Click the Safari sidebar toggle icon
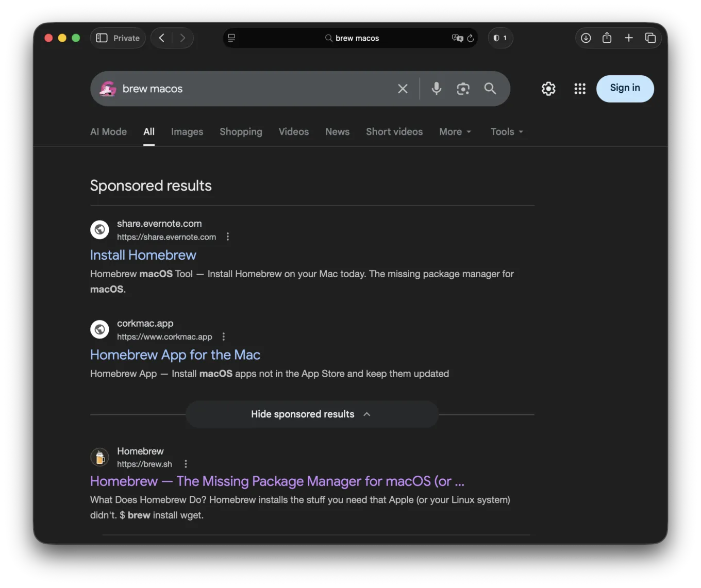Viewport: 701px width, 588px height. tap(102, 38)
